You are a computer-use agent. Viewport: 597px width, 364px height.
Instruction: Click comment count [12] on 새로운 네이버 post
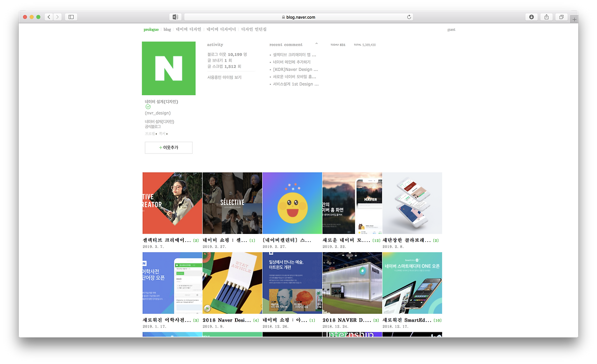[376, 241]
